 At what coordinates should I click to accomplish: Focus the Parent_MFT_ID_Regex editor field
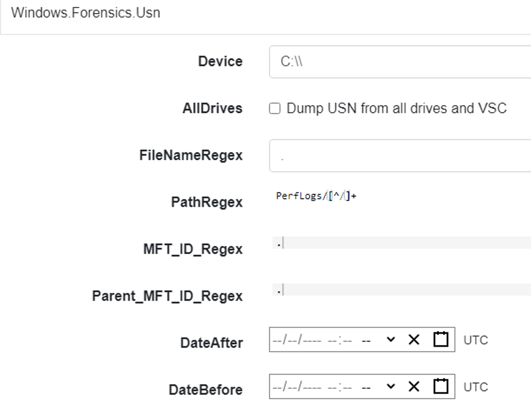(402, 290)
